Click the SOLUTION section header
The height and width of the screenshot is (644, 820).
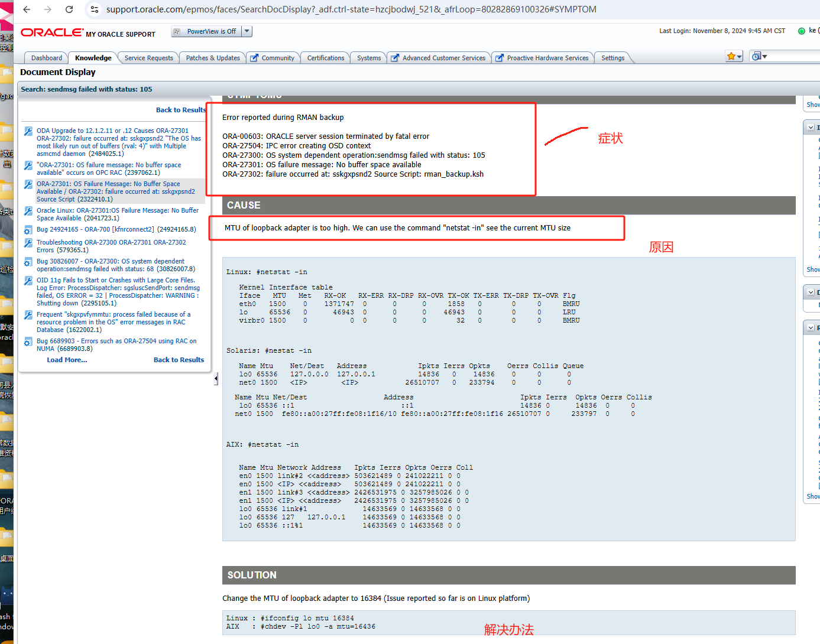pyautogui.click(x=509, y=575)
